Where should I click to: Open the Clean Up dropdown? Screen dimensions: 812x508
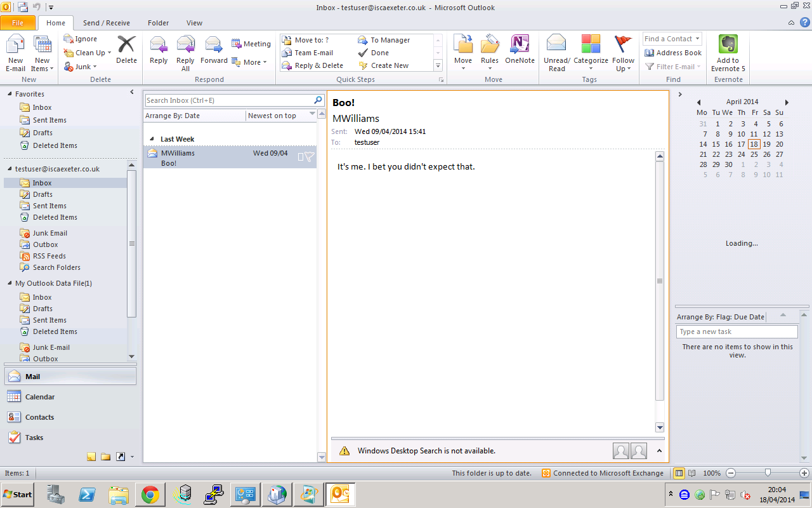pos(88,53)
